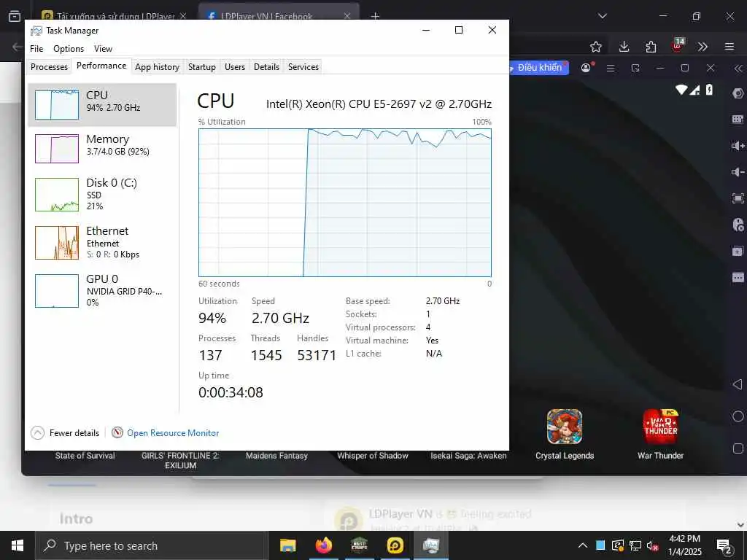Click red extension icon with badge 14
Screen dimensions: 747x560
[678, 46]
